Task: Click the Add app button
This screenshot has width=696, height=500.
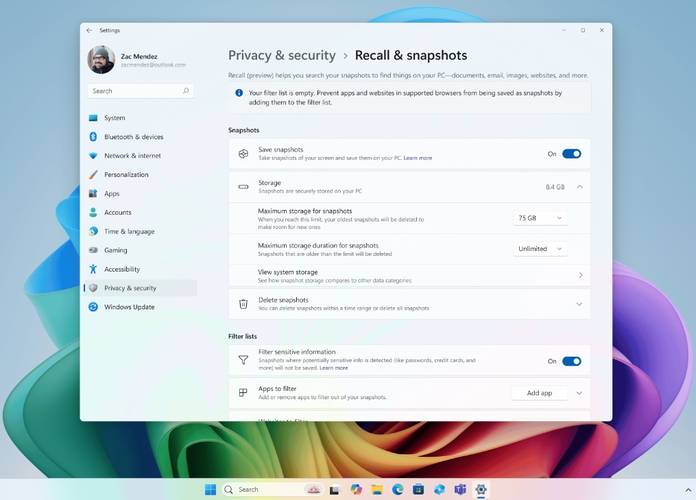Action: click(539, 393)
